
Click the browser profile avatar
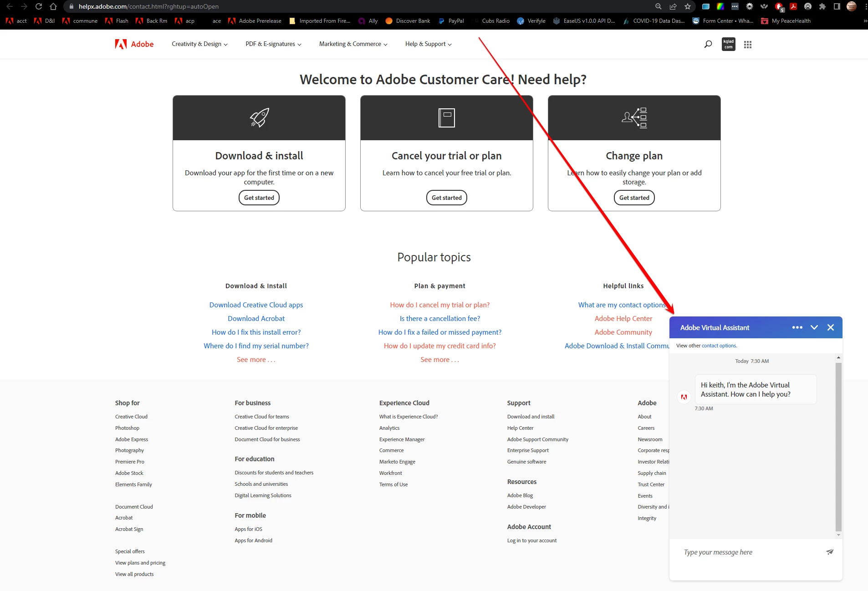tap(852, 6)
